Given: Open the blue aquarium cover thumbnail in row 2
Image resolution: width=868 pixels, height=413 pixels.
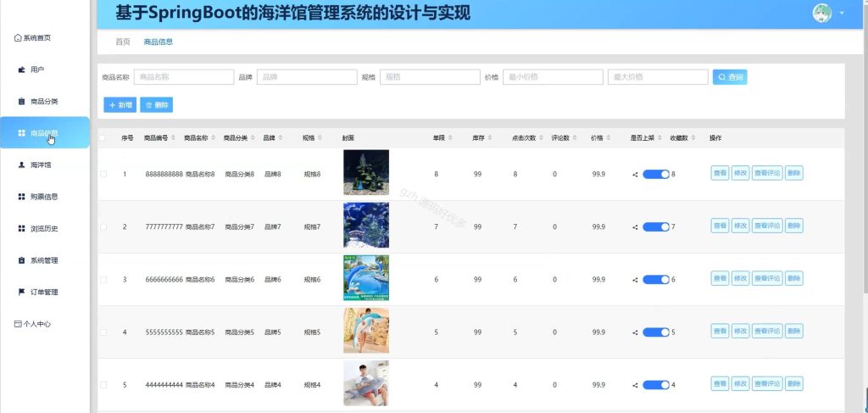Looking at the screenshot, I should tap(366, 225).
